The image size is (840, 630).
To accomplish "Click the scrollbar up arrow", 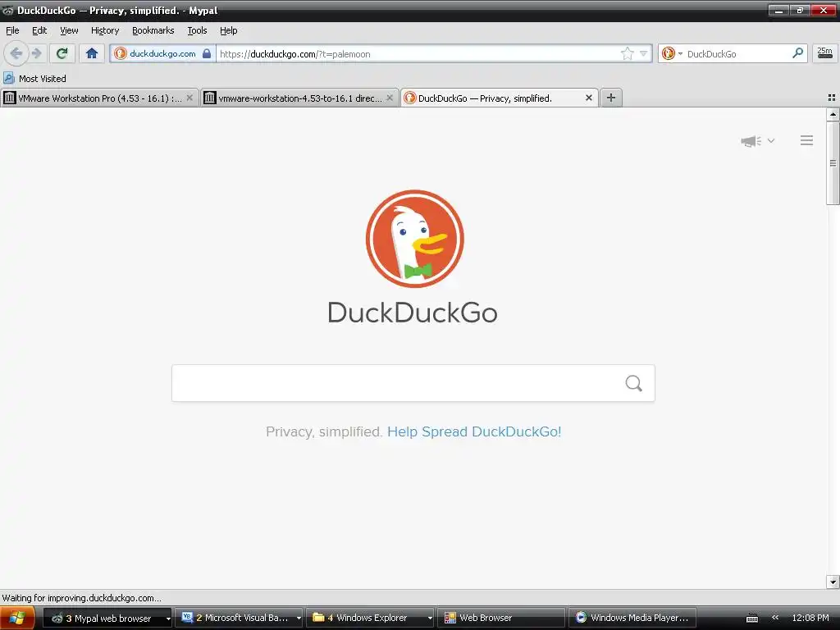I will coord(833,114).
